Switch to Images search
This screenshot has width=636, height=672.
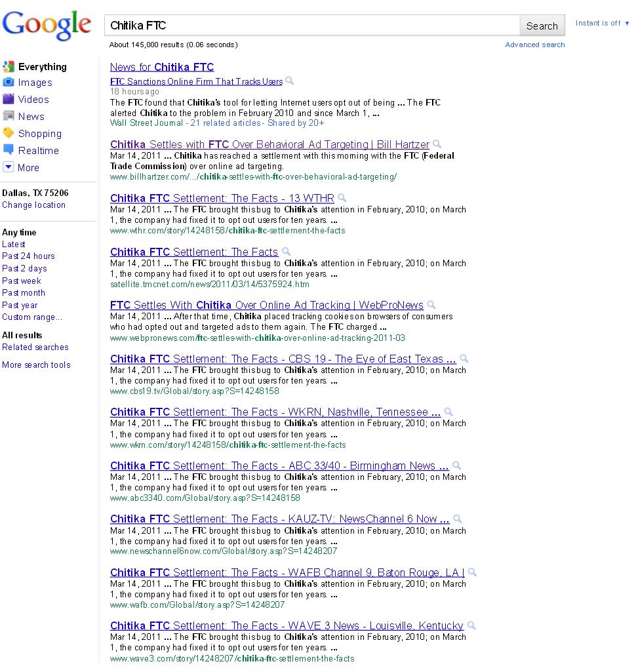click(x=35, y=83)
